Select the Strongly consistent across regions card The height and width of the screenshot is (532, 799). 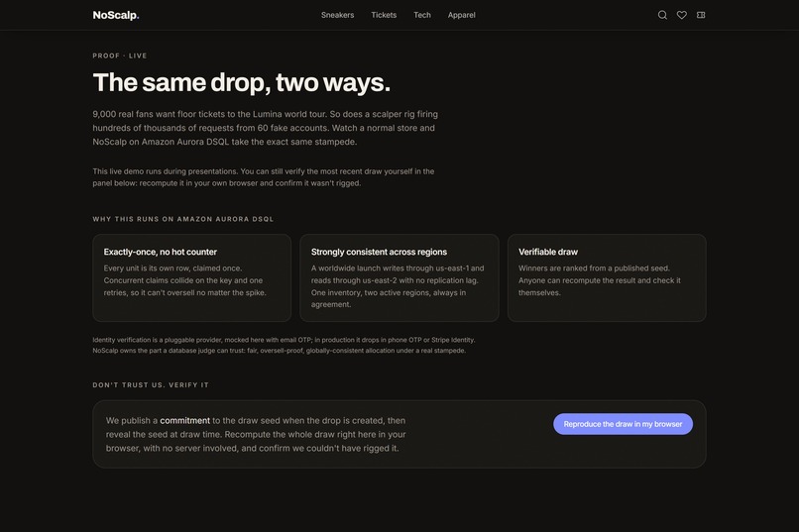399,278
